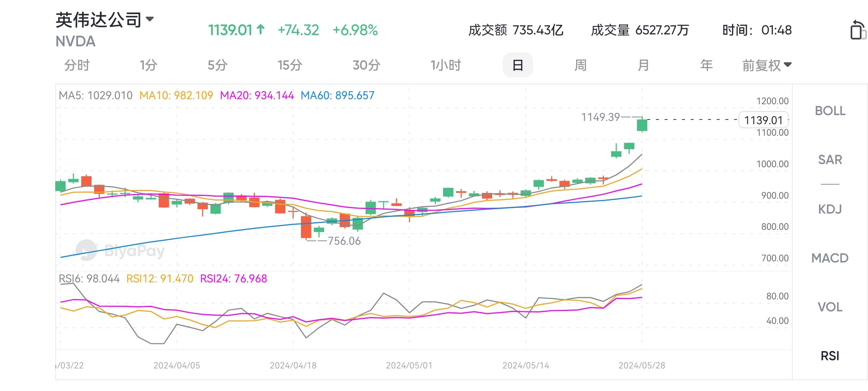Click the 2024/05/14 date label

point(526,365)
